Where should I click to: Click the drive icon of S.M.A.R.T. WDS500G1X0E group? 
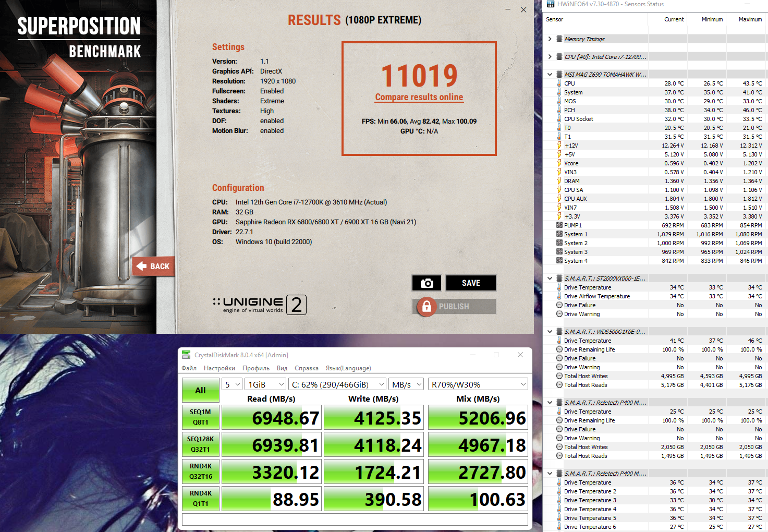pyautogui.click(x=559, y=332)
